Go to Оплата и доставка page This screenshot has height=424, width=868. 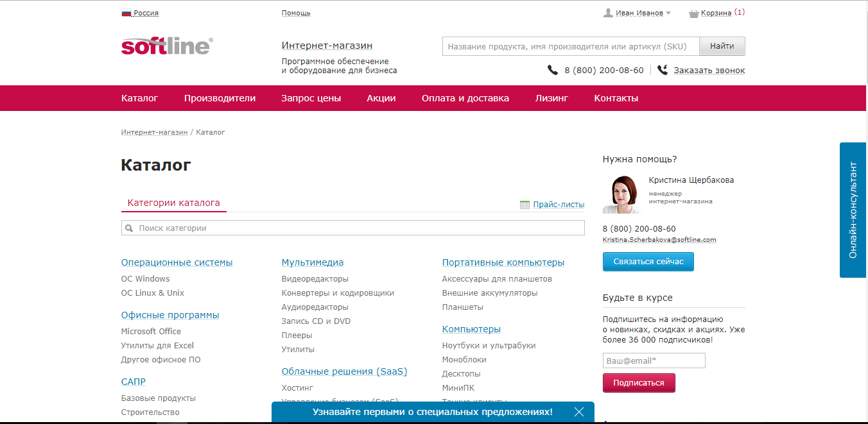[465, 98]
